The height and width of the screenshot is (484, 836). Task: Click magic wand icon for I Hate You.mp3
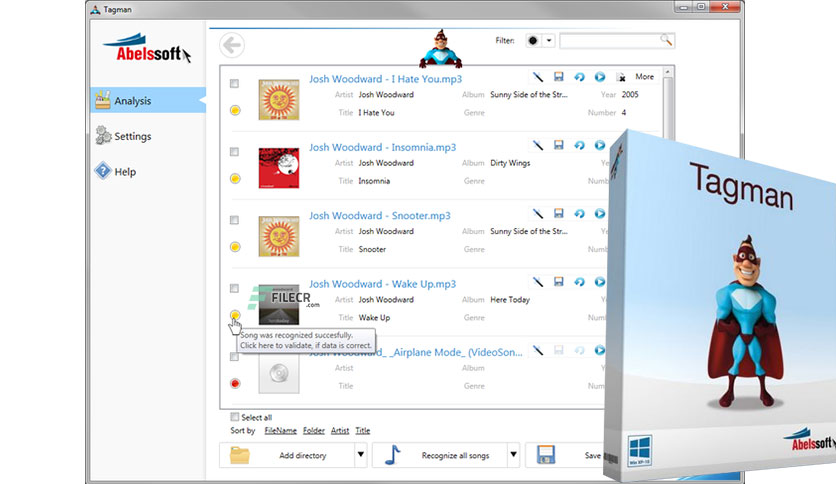(x=537, y=77)
